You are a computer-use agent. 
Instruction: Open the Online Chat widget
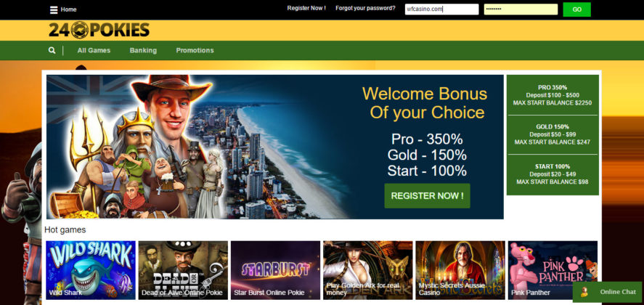(607, 292)
